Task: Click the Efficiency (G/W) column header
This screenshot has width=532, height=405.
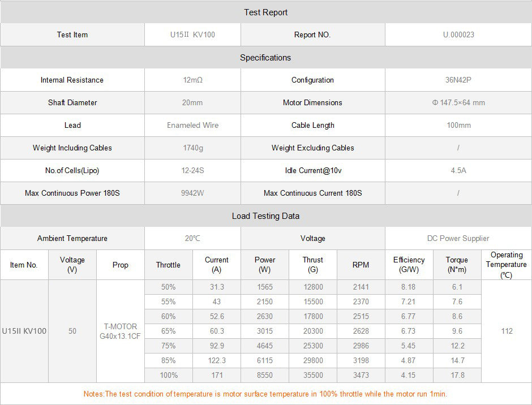Action: (409, 265)
